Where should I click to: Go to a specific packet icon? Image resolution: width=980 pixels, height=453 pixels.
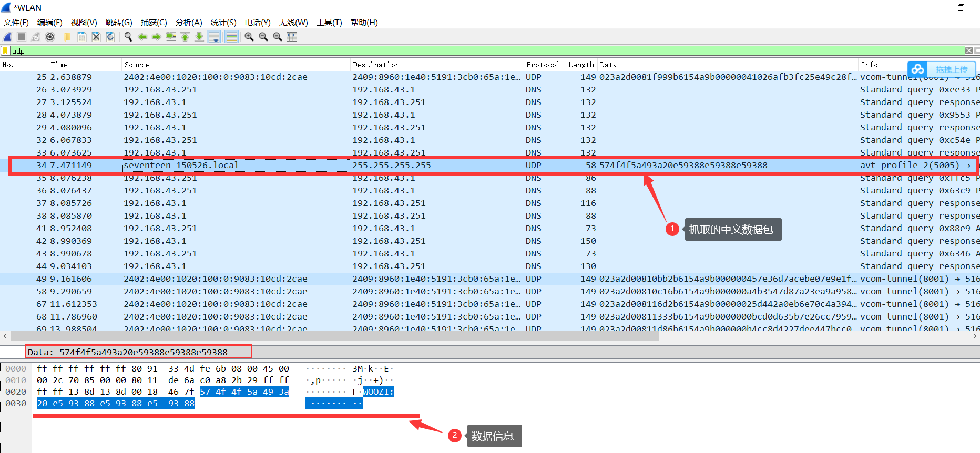point(171,37)
